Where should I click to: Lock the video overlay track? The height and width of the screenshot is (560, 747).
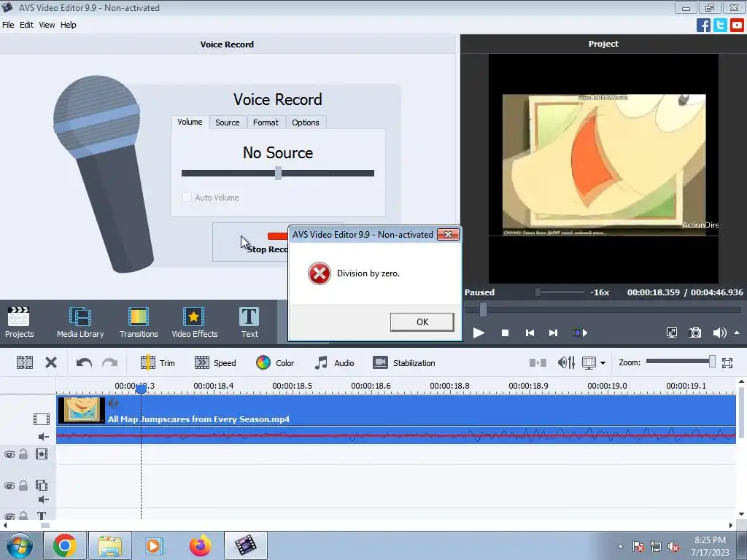[23, 486]
